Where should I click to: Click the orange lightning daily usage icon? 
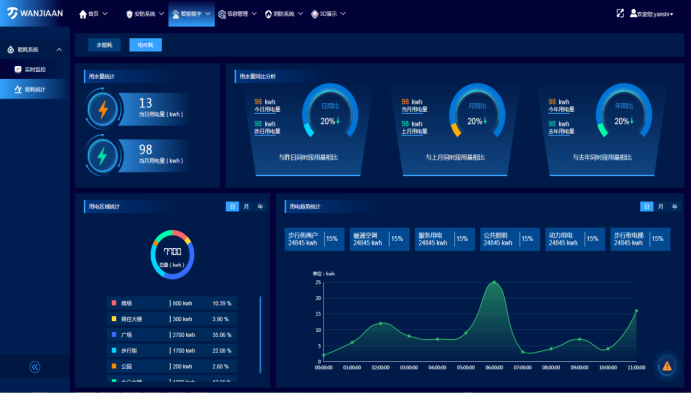[102, 109]
